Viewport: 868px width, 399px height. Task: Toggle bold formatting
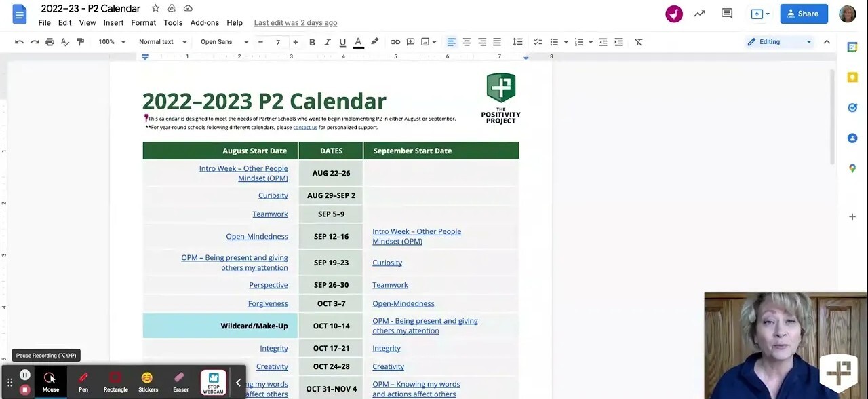312,42
